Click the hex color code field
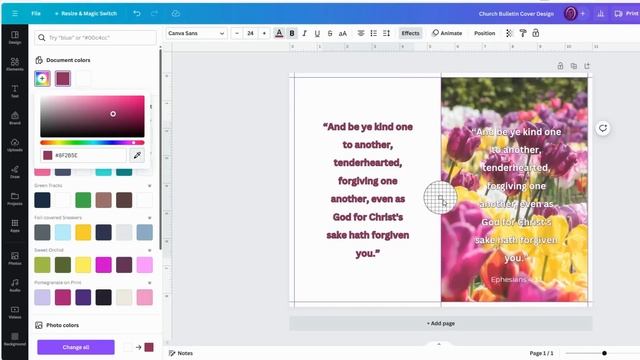The width and height of the screenshot is (640, 360). pyautogui.click(x=84, y=155)
